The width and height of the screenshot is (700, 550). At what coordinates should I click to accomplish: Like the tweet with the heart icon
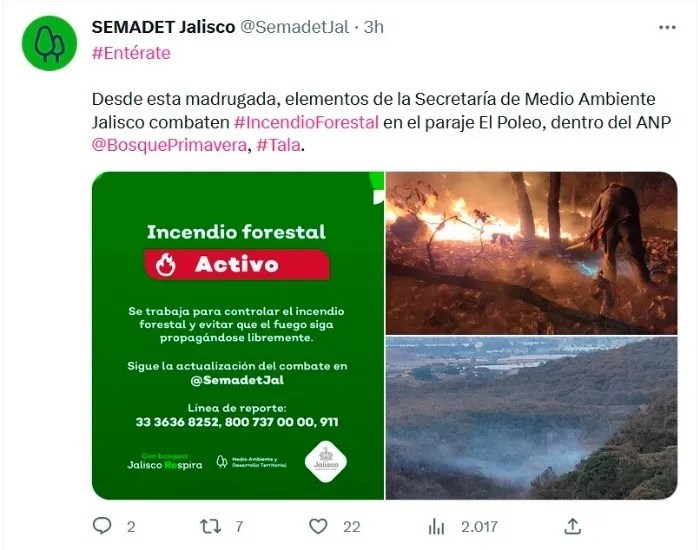point(318,526)
